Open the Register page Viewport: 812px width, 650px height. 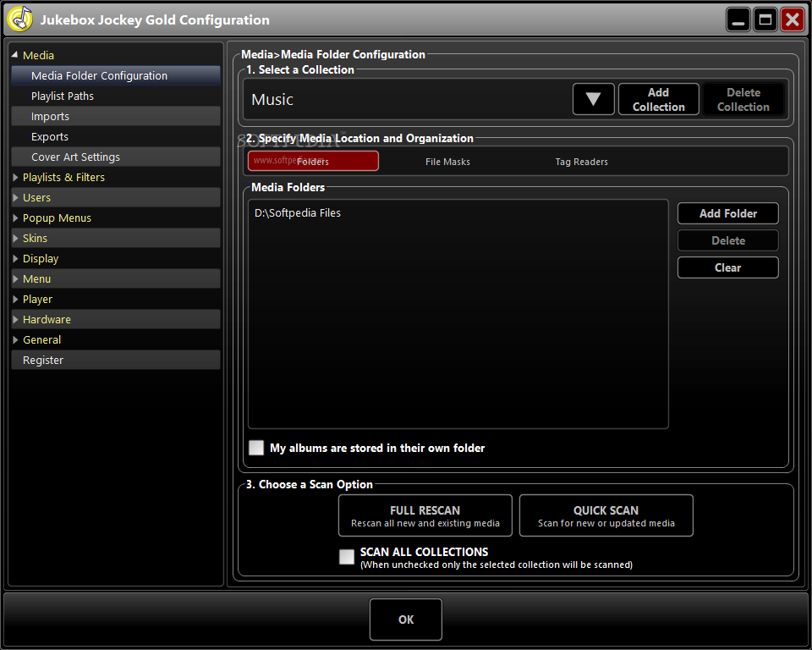point(116,361)
